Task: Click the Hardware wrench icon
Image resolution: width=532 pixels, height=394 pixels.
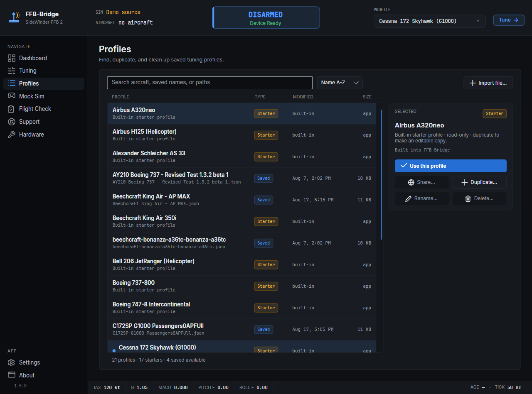Action: click(x=12, y=135)
